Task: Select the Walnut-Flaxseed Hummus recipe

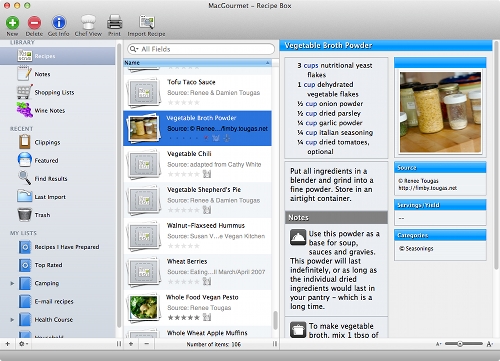Action: click(x=197, y=236)
